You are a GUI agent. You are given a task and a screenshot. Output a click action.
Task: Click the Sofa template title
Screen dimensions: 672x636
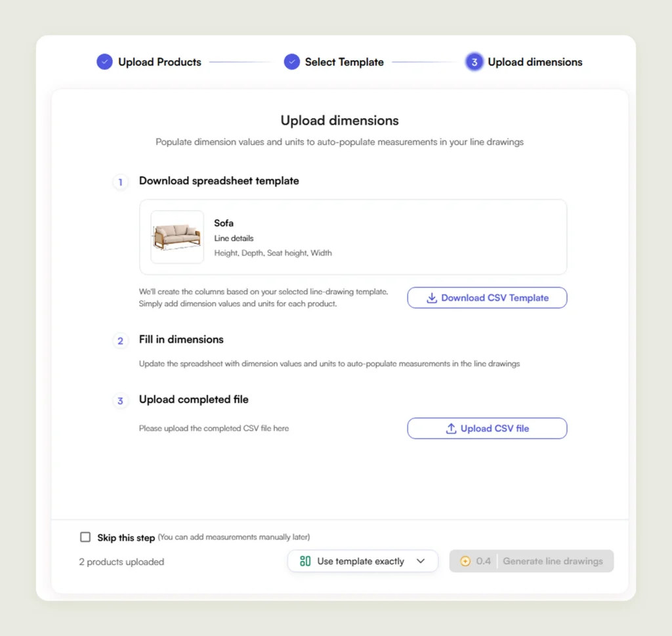[224, 223]
